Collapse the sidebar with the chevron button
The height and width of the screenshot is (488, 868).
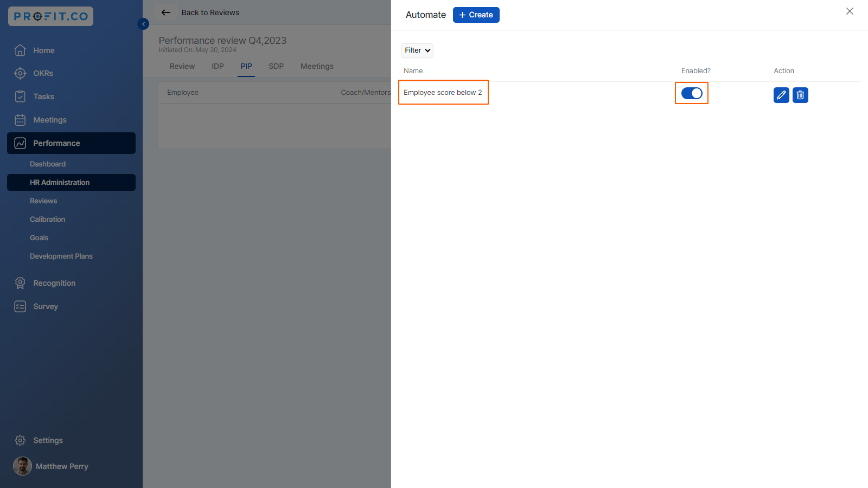[x=143, y=24]
